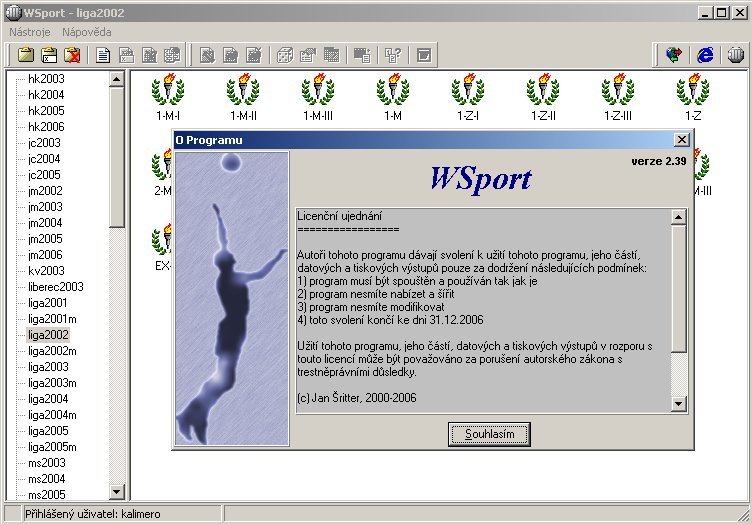The height and width of the screenshot is (524, 752).
Task: Select kv2003 in the tree
Action: tap(46, 271)
